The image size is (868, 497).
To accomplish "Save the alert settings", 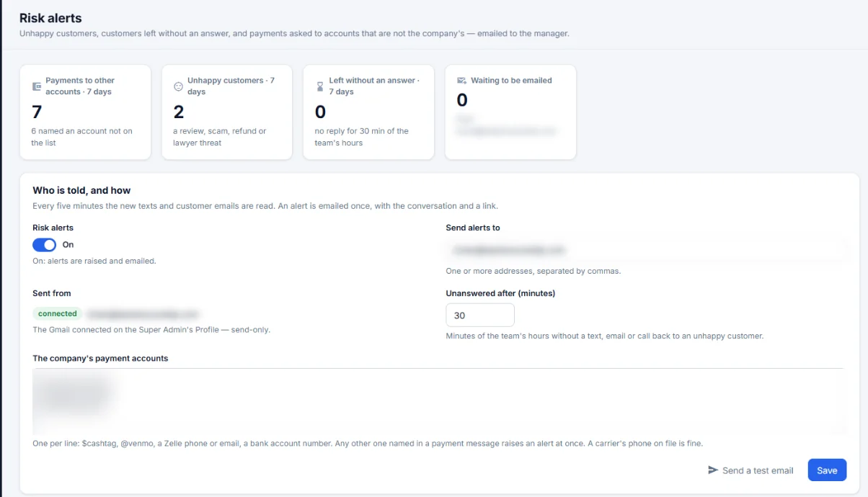I will [827, 470].
